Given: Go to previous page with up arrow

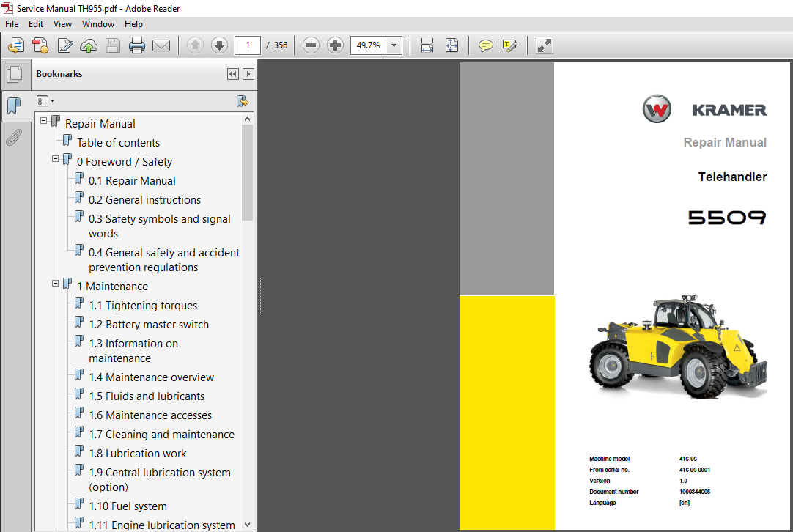Looking at the screenshot, I should click(195, 45).
